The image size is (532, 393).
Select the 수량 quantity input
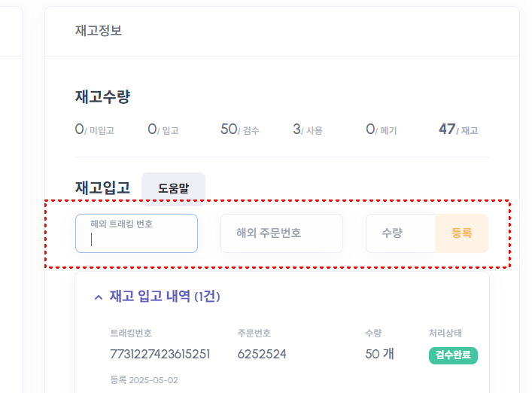[x=400, y=233]
